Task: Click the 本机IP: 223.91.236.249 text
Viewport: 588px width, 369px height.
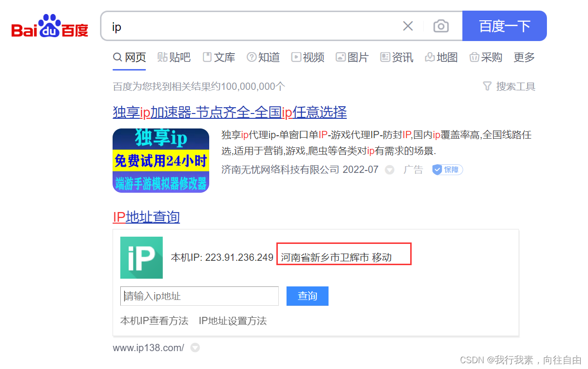Action: (x=222, y=257)
